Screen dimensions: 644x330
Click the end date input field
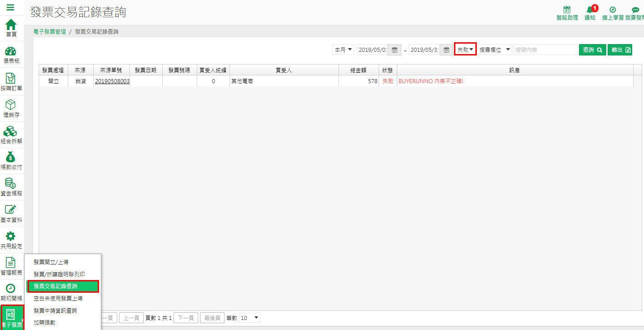424,50
